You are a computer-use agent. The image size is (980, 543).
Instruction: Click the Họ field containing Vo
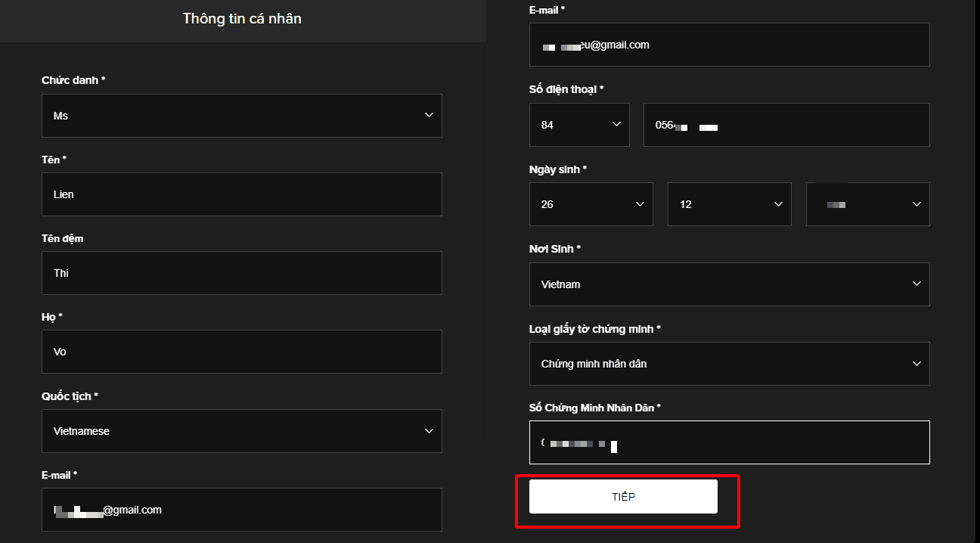click(242, 352)
